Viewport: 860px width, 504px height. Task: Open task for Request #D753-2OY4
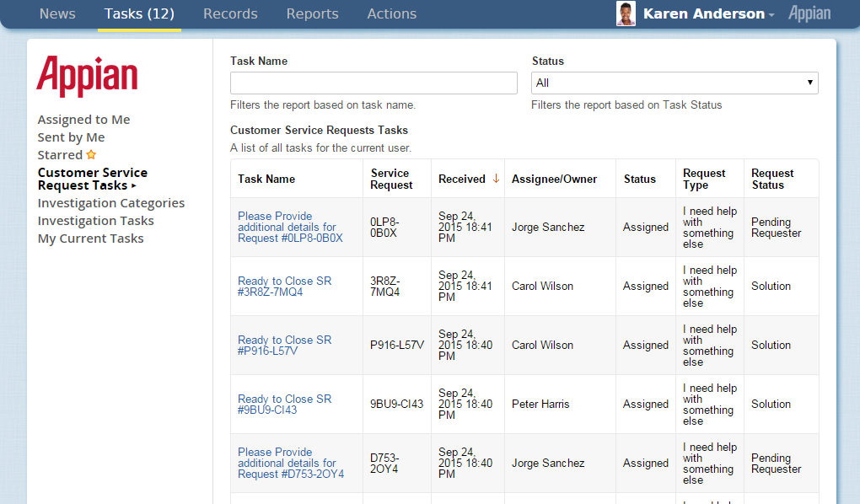tap(291, 463)
